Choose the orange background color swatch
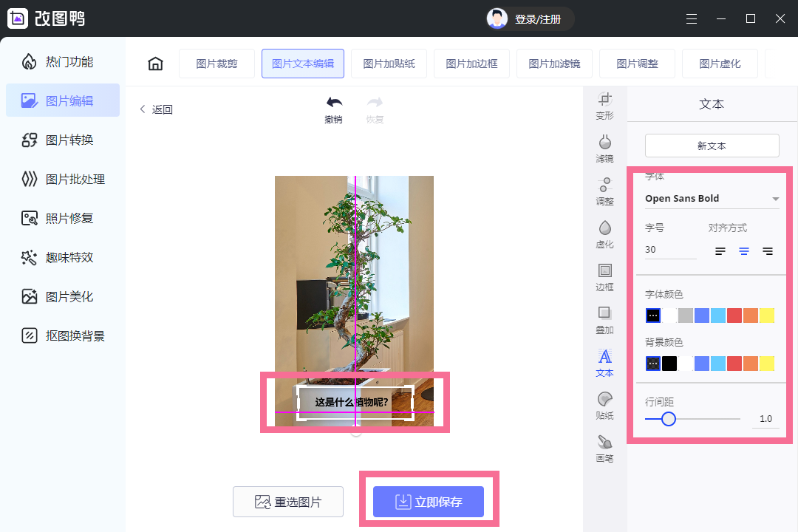 pos(751,364)
